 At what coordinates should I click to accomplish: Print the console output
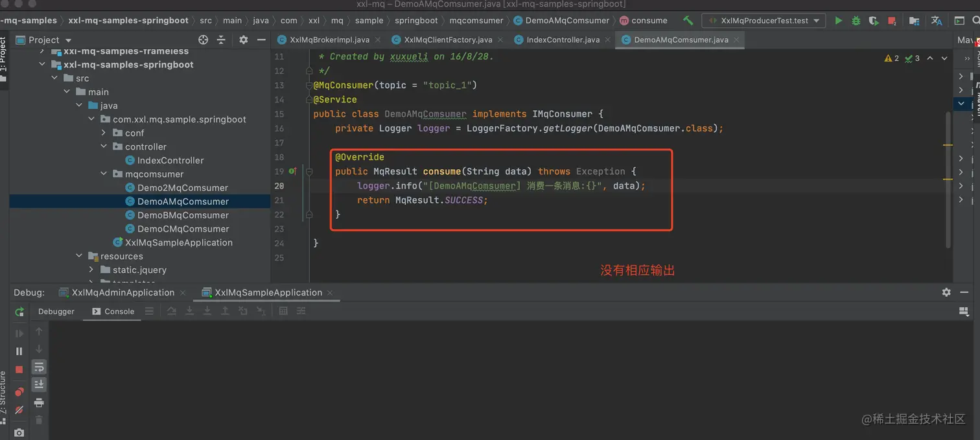coord(39,402)
